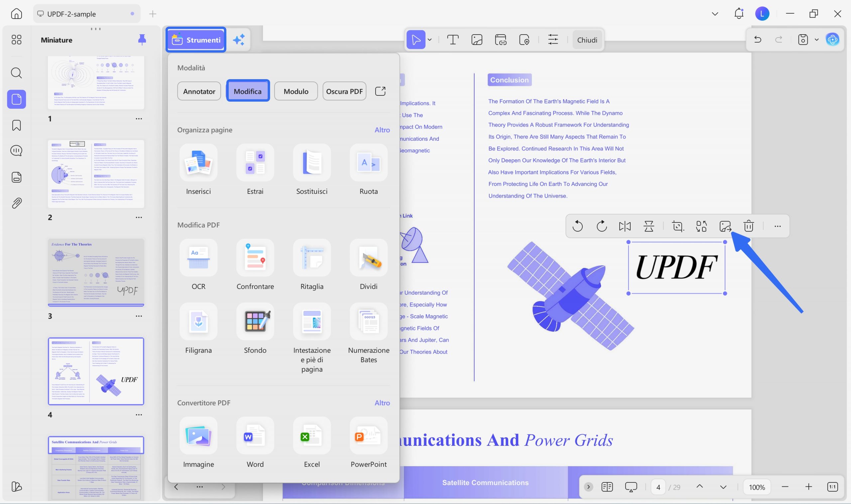Screen dimensions: 851x504
Task: Open the search panel in sidebar
Action: point(16,73)
